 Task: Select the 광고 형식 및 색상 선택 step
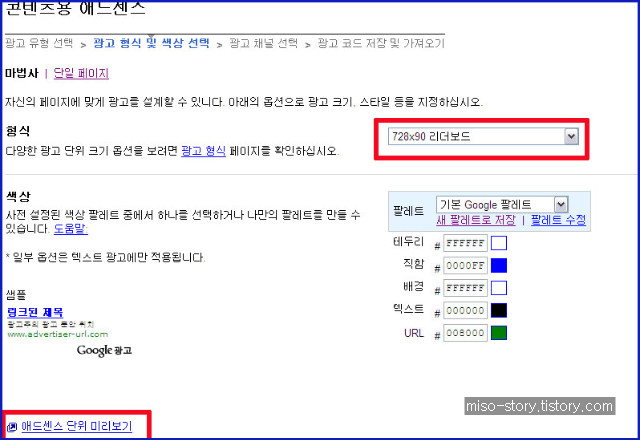151,43
